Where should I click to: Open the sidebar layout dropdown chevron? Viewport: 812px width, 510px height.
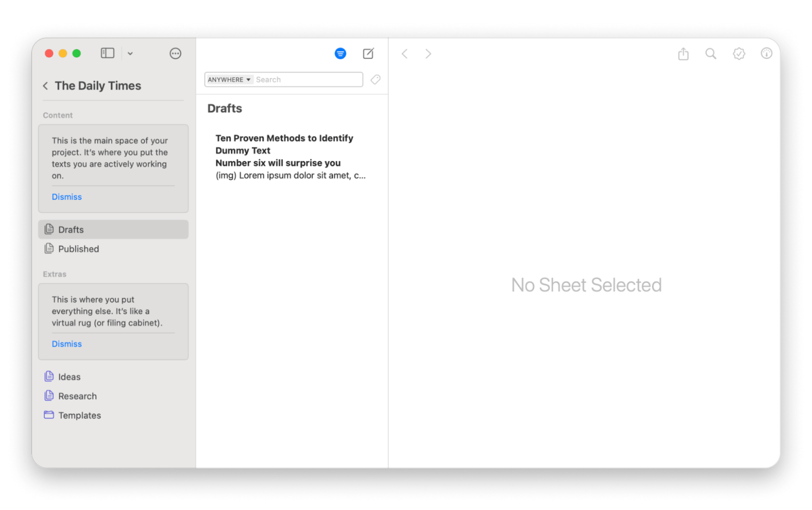pos(130,54)
